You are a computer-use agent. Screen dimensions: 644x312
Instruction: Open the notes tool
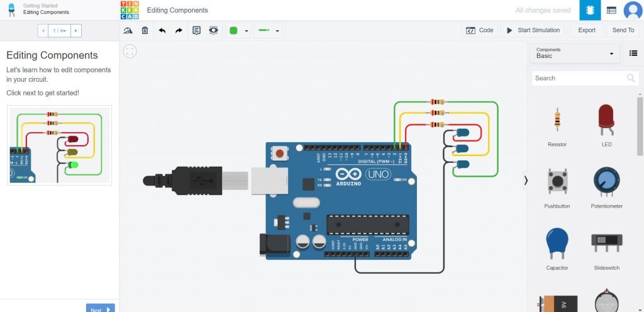[196, 30]
